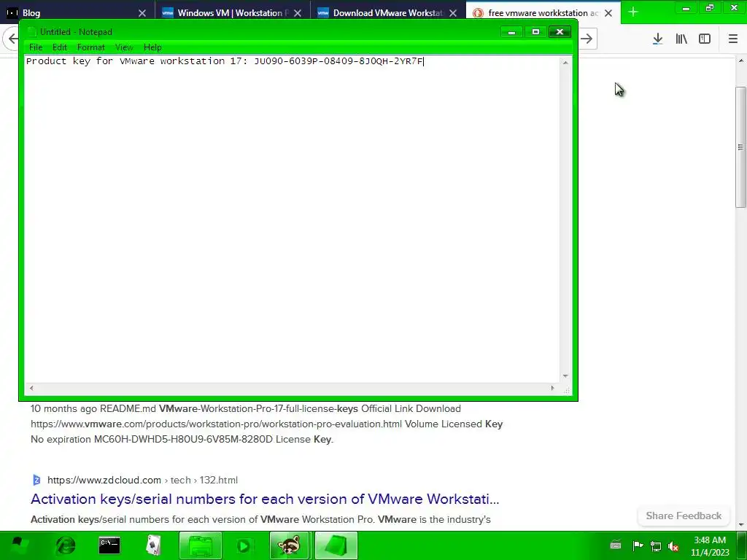Click the zdcloud result favicon
Viewport: 747px width, 560px height.
[36, 480]
